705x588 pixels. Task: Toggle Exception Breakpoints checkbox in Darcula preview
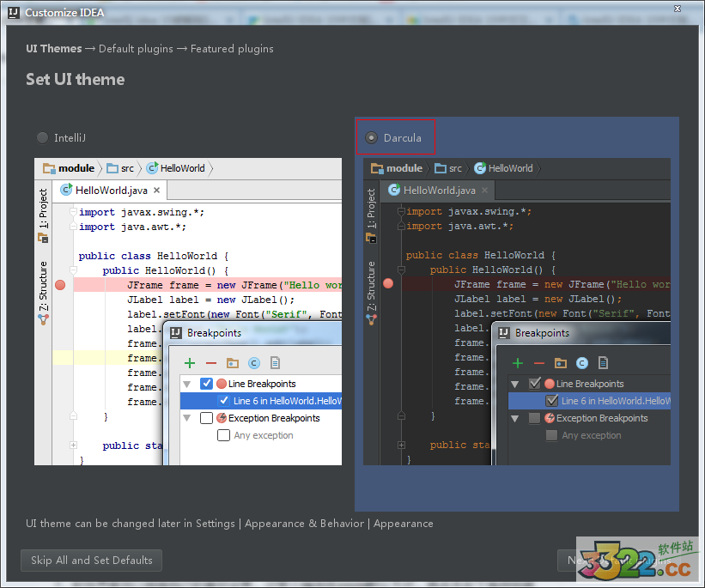(535, 418)
